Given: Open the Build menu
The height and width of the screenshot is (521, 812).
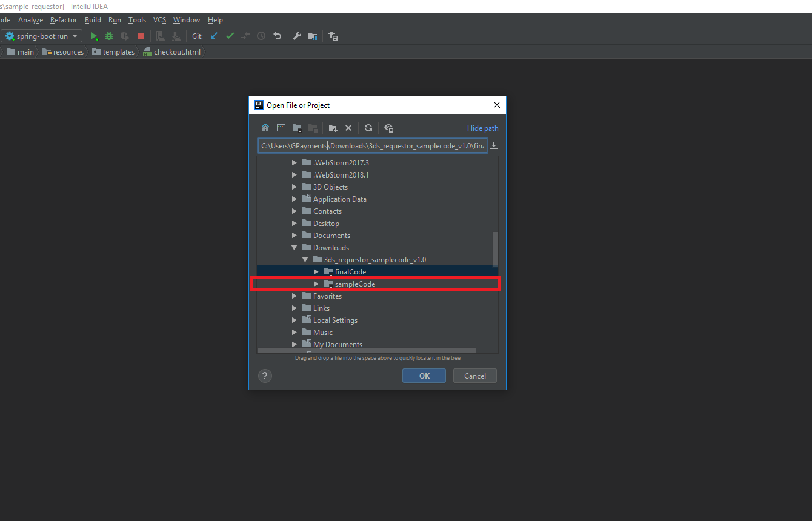Looking at the screenshot, I should pyautogui.click(x=93, y=20).
